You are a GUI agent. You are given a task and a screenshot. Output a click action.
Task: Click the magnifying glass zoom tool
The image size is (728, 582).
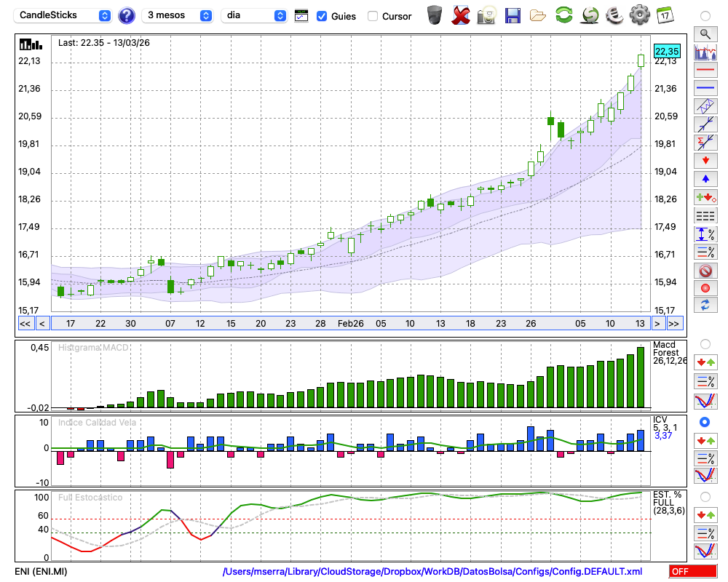coord(705,33)
